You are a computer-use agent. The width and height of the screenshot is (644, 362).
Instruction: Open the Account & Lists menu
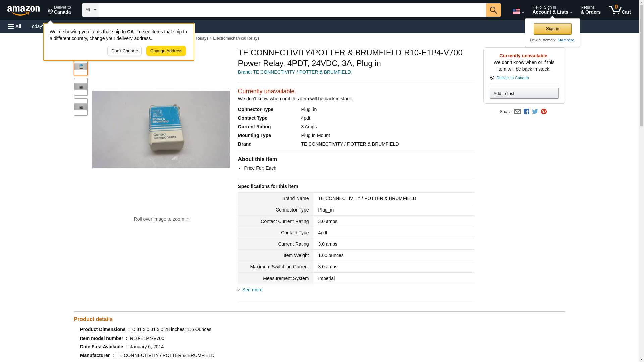click(x=552, y=10)
